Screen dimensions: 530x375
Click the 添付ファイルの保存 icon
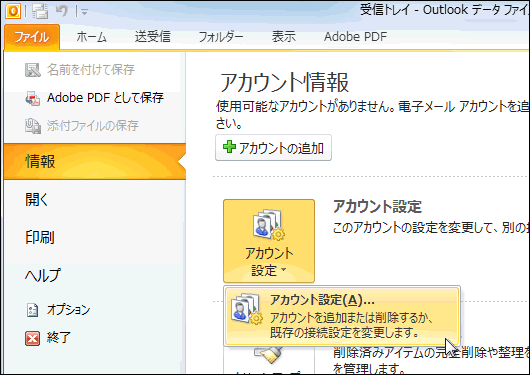click(33, 126)
